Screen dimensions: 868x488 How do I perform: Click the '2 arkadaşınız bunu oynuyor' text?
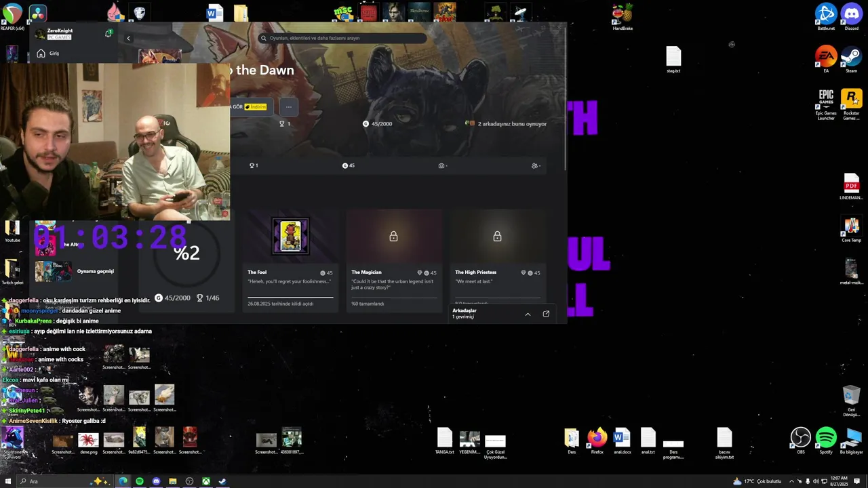coord(512,124)
